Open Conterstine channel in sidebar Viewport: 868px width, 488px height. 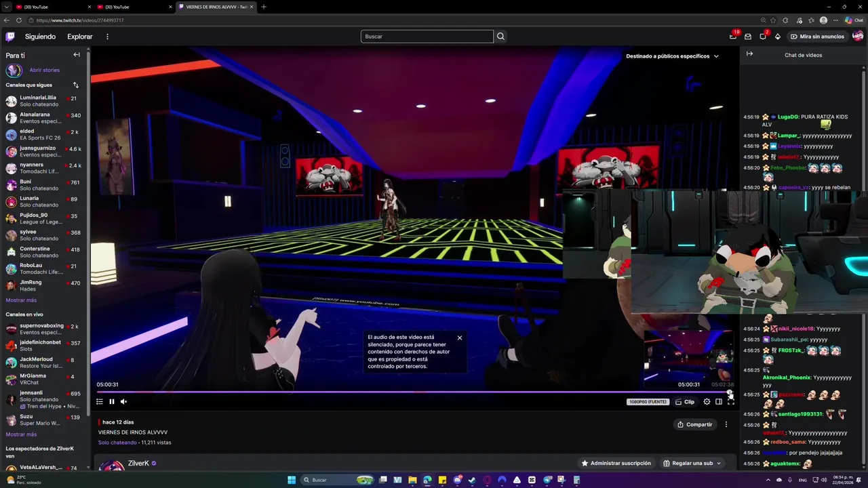(x=43, y=252)
